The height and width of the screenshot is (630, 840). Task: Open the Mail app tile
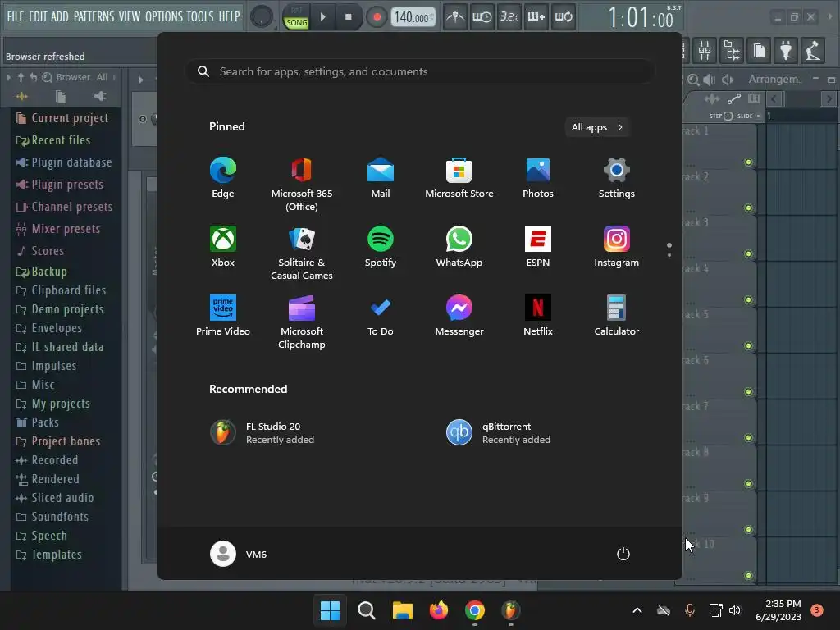[381, 178]
